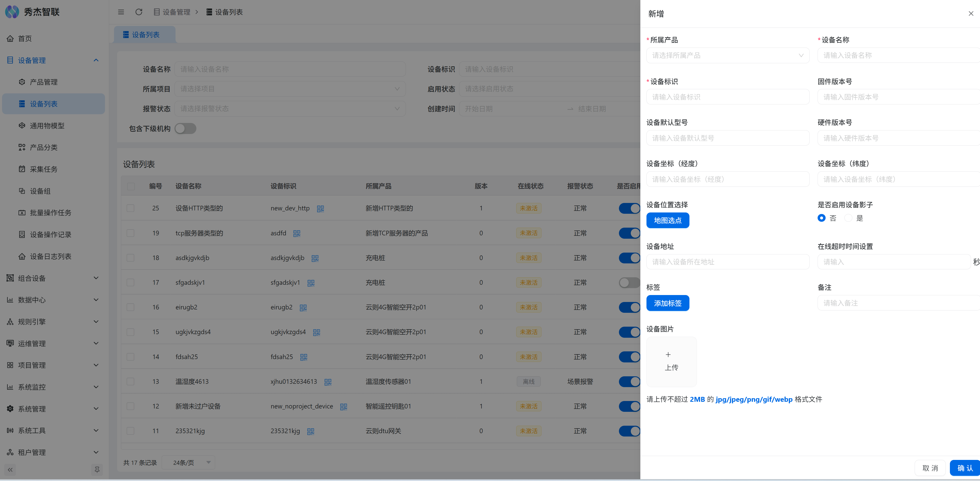Toggle the enable switch for sfgadskjv1

point(629,282)
